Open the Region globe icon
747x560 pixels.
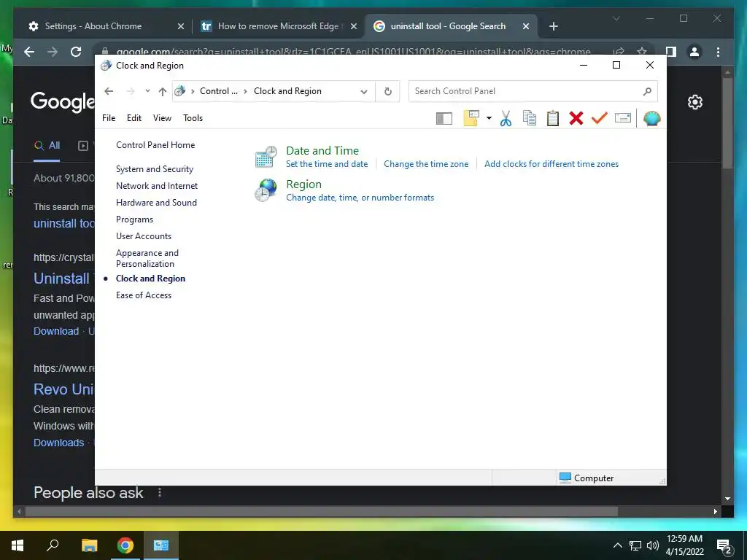click(266, 190)
